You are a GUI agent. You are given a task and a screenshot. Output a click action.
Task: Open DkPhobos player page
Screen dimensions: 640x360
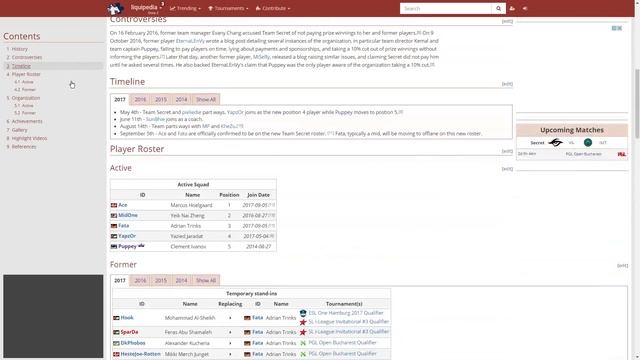133,343
